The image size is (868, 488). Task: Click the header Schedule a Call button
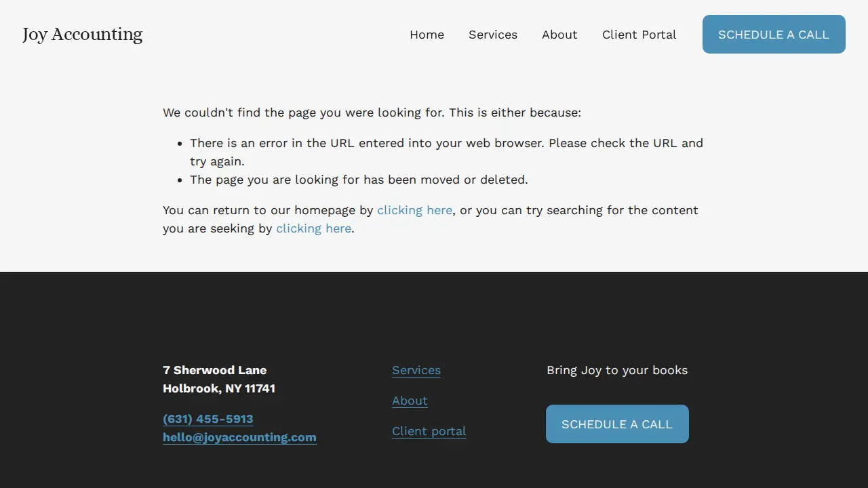(774, 35)
